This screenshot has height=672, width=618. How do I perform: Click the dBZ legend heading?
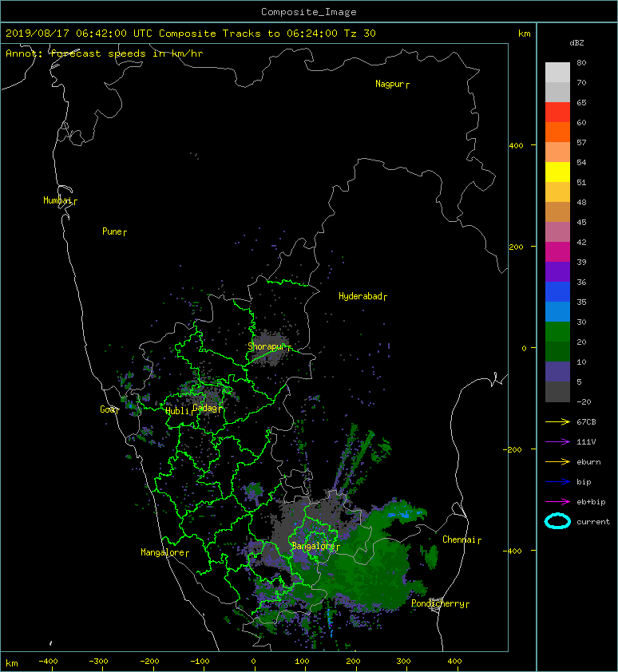[576, 43]
